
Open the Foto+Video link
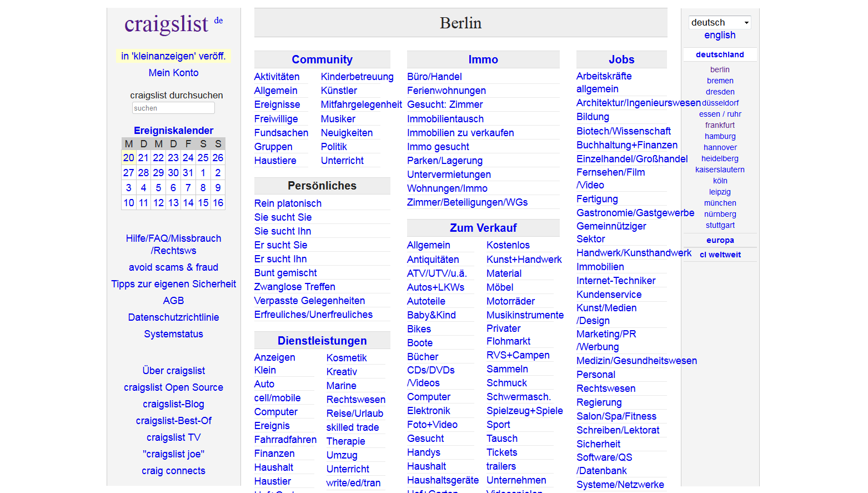pyautogui.click(x=432, y=425)
